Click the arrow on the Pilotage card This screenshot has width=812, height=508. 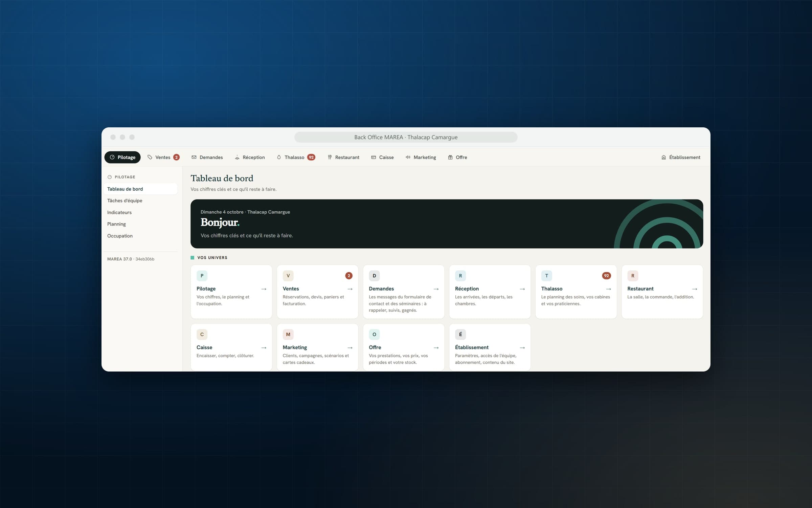(x=264, y=289)
